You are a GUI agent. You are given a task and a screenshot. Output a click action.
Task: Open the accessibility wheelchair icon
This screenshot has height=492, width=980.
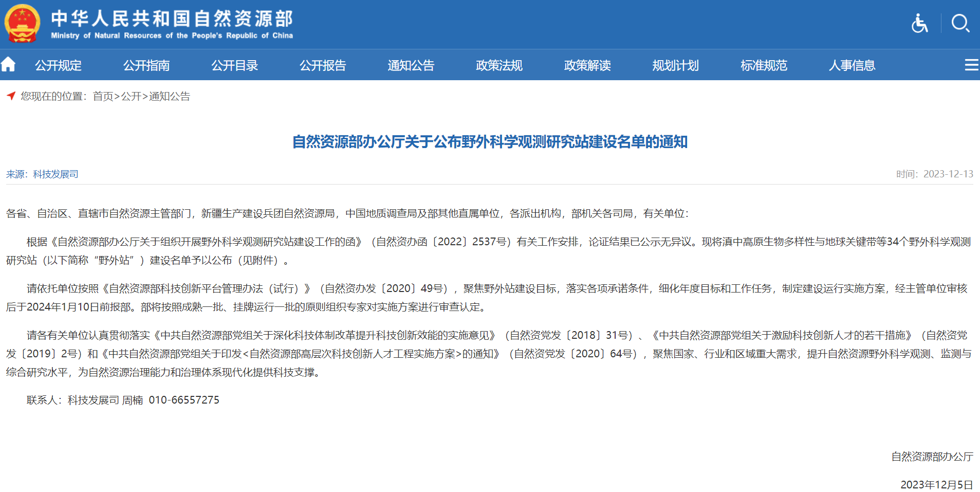[x=919, y=24]
